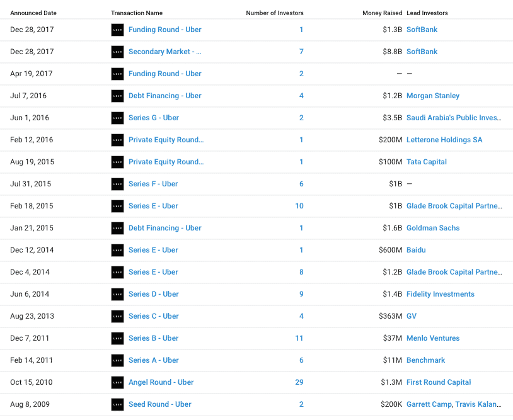Click Uber logo beside Series F row
The height and width of the screenshot is (420, 513).
pos(117,184)
